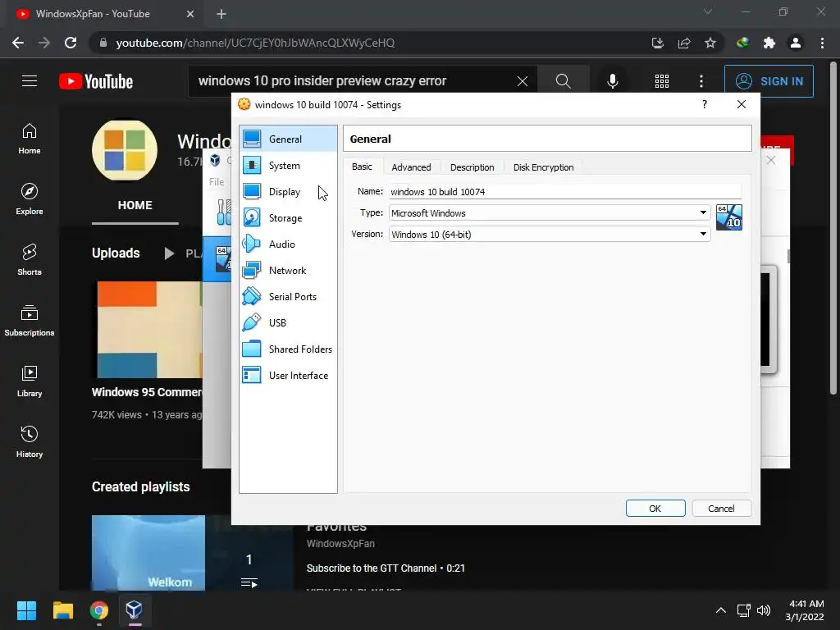Open Chrome profile avatar

796,43
